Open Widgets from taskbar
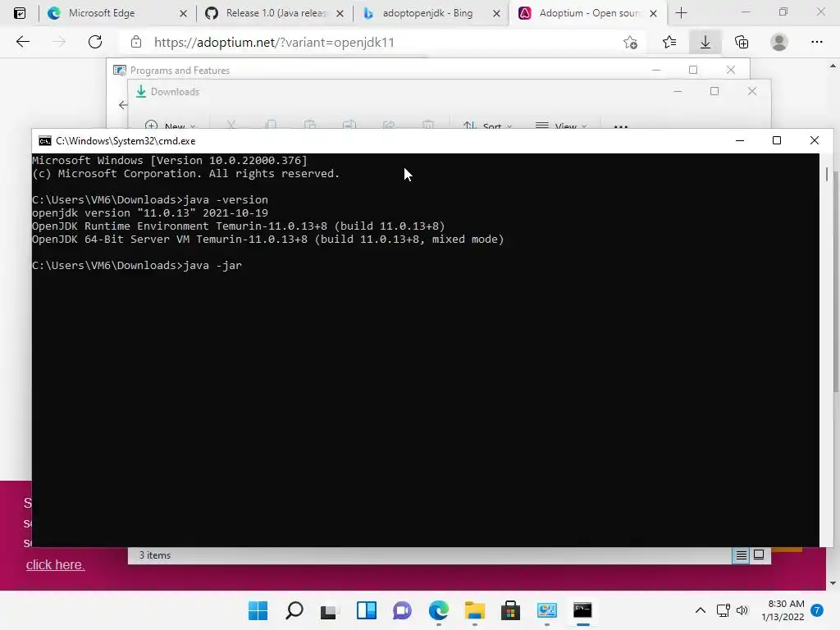The height and width of the screenshot is (630, 840). pyautogui.click(x=367, y=610)
